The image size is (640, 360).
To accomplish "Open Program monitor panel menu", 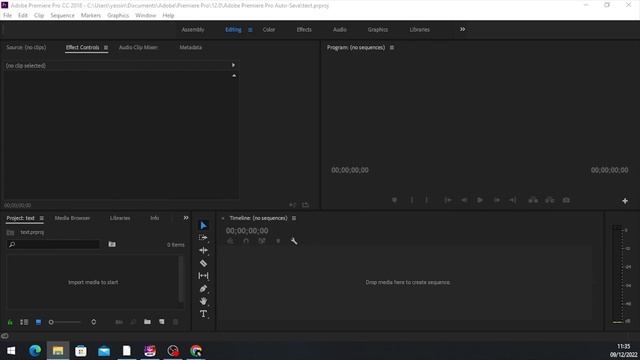I will coord(392,47).
